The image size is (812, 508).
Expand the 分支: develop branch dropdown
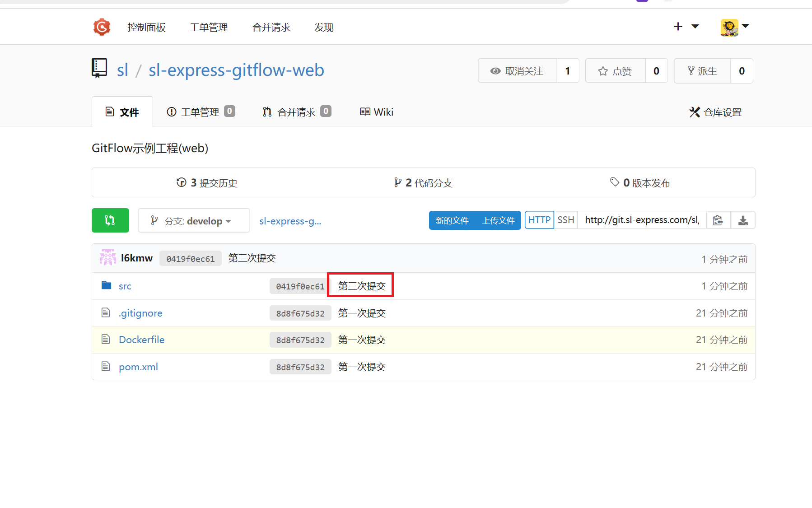pos(194,220)
